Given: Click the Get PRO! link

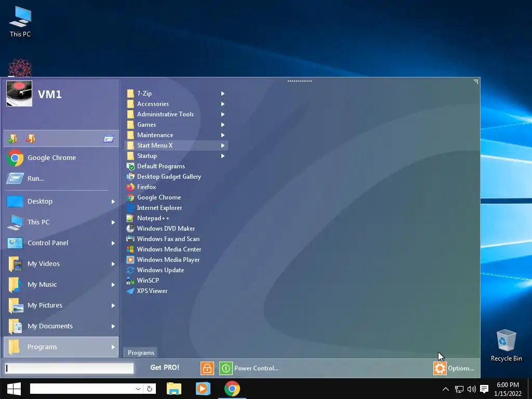Looking at the screenshot, I should 165,367.
